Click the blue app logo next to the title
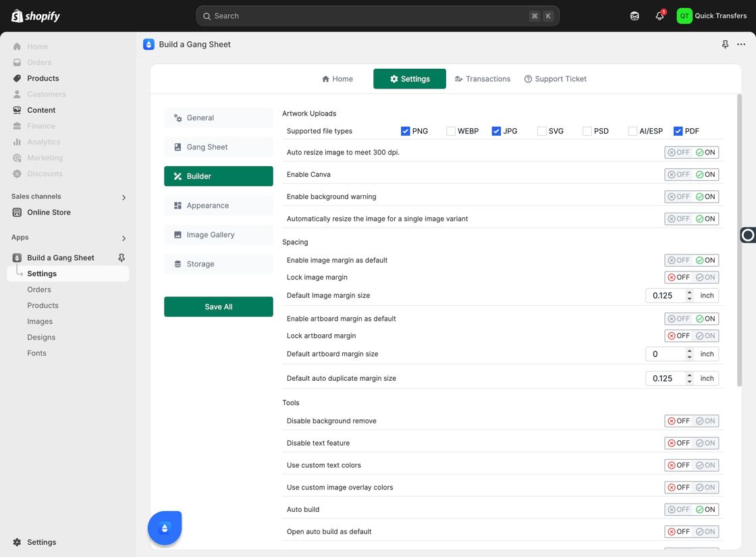Image resolution: width=756 pixels, height=557 pixels. coord(148,45)
